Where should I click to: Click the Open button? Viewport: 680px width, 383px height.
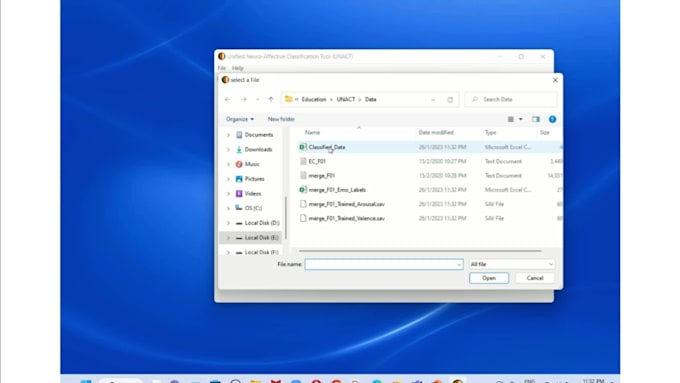(489, 278)
